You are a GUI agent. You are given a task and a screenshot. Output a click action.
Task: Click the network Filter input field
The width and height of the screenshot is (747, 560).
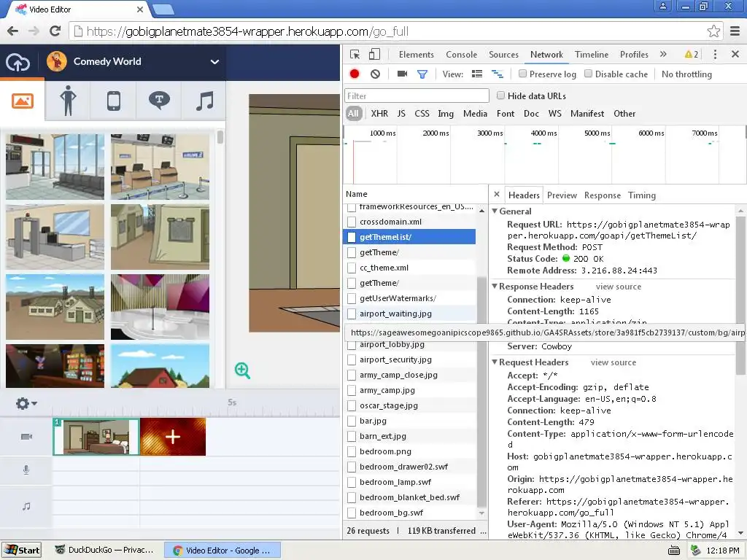point(417,96)
